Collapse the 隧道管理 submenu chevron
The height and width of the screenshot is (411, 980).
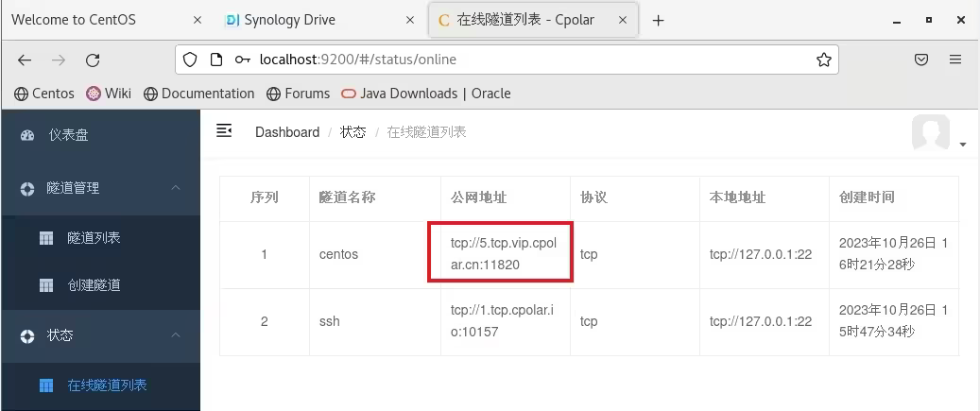177,187
